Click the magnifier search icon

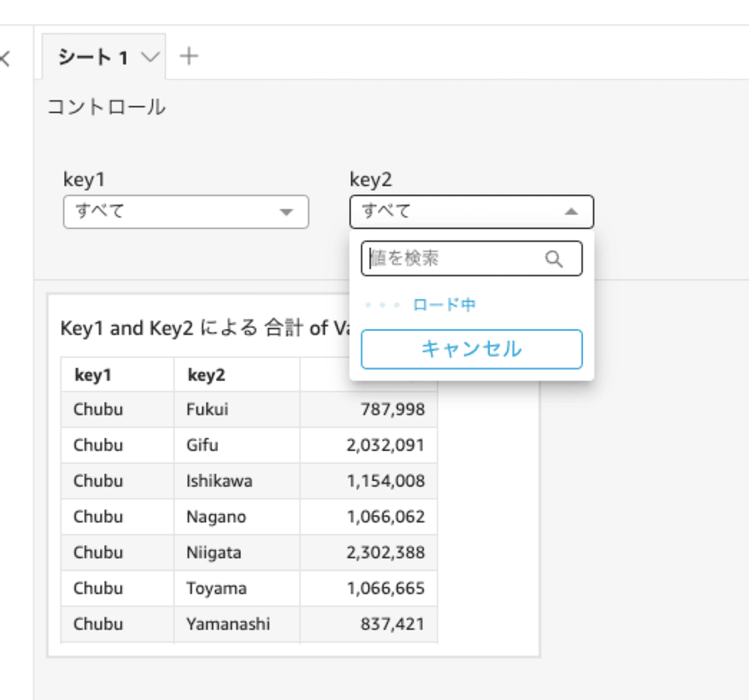coord(554,259)
